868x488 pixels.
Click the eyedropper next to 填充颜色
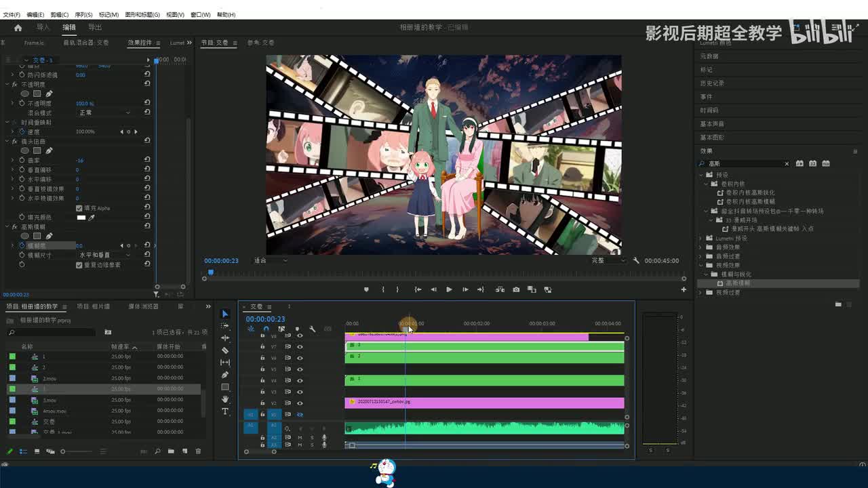92,218
